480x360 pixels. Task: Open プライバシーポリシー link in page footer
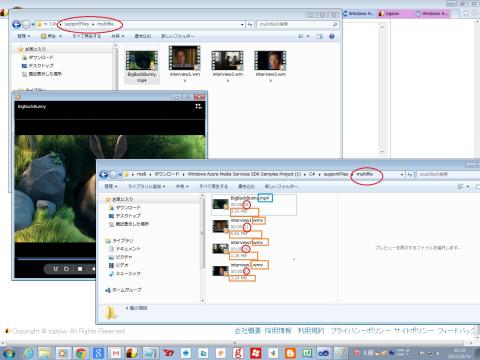[360, 331]
